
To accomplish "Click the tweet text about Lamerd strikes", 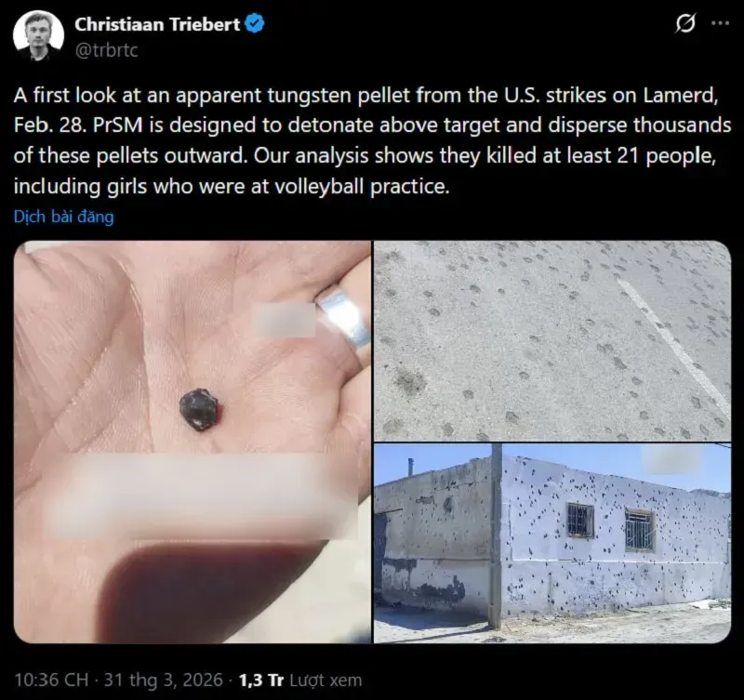I will 372,141.
